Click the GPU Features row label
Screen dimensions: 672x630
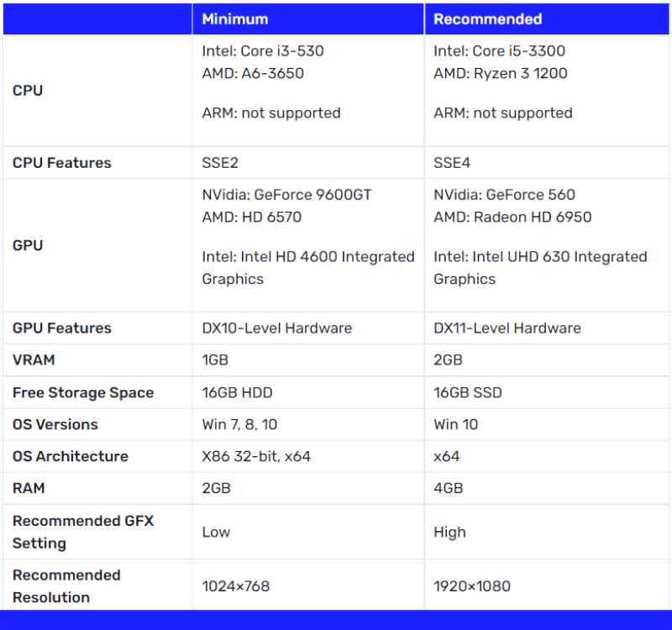(x=61, y=328)
